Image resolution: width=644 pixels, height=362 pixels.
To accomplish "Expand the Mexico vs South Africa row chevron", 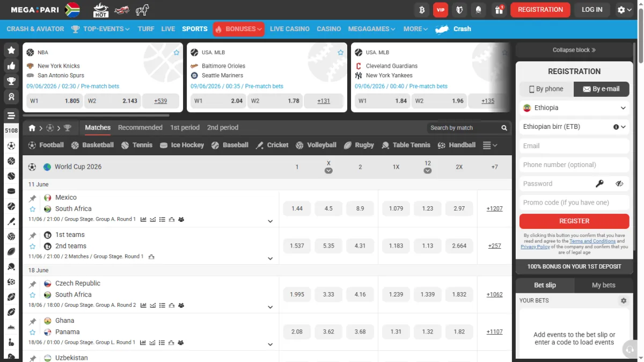I will (270, 221).
